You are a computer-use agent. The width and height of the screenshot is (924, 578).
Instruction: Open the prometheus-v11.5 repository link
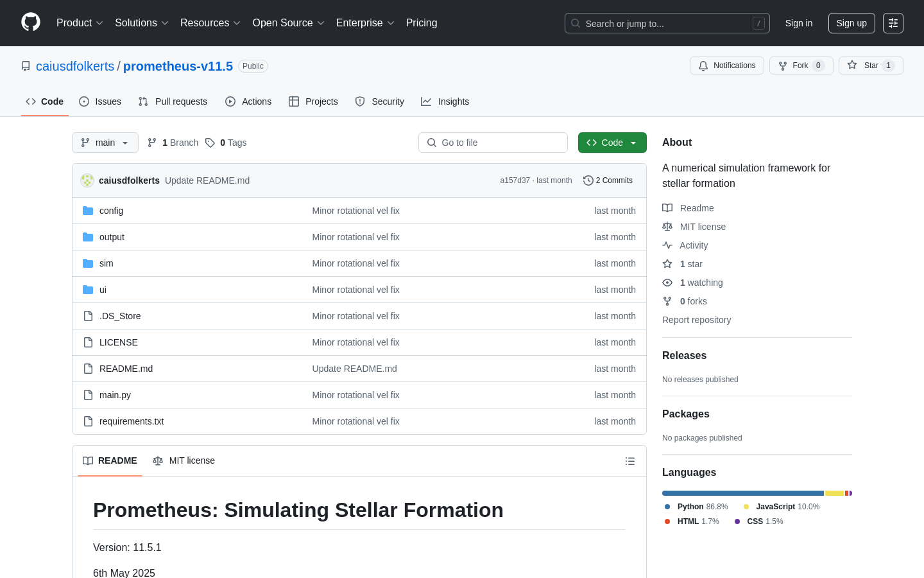(178, 66)
